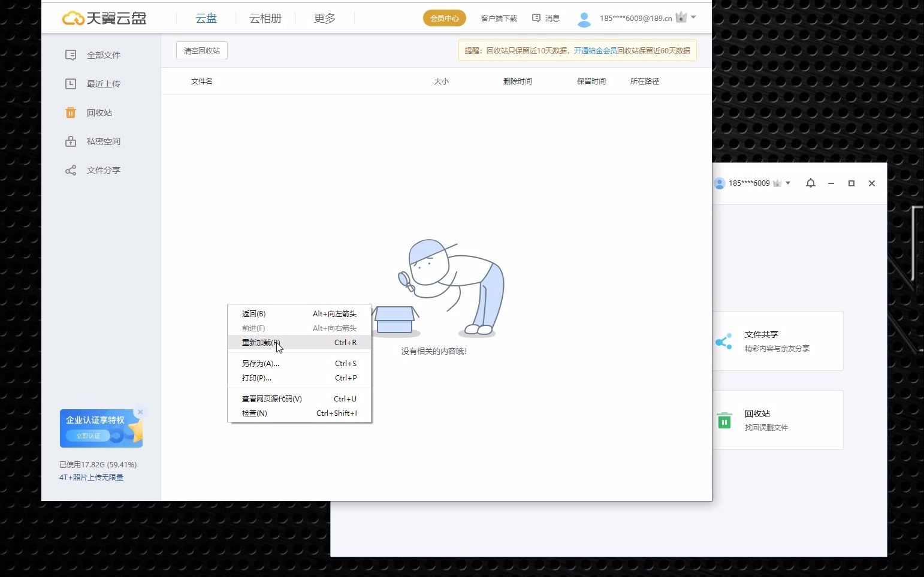
Task: Click the 保留时间 column header
Action: [591, 81]
